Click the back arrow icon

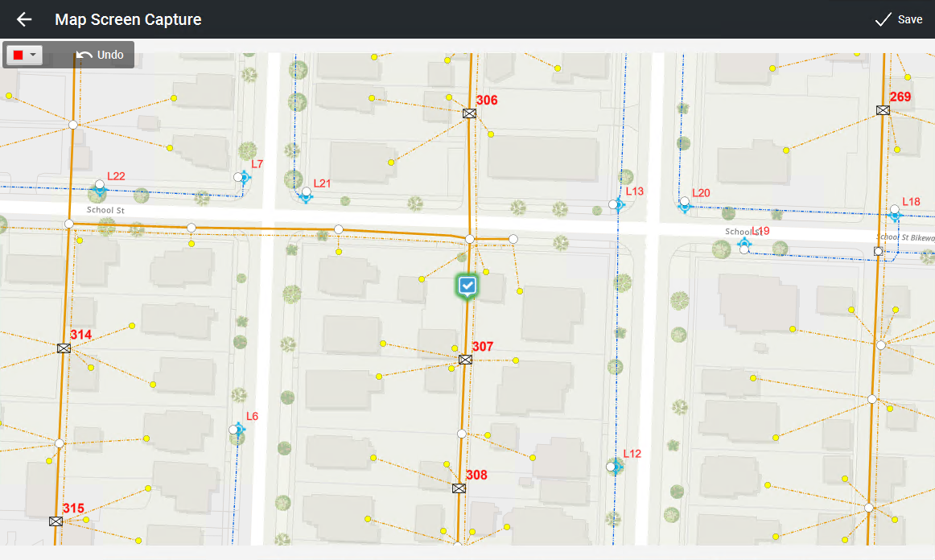[x=24, y=19]
